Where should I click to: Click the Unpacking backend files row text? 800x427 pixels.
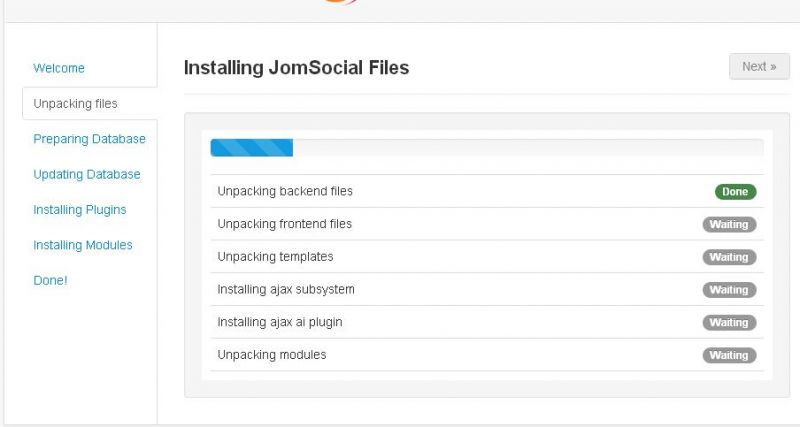pyautogui.click(x=285, y=191)
